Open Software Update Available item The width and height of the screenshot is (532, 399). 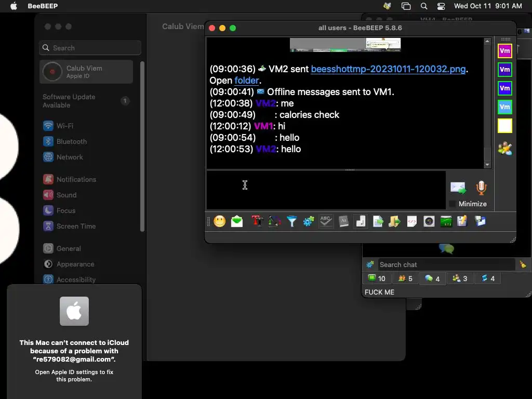tap(86, 101)
